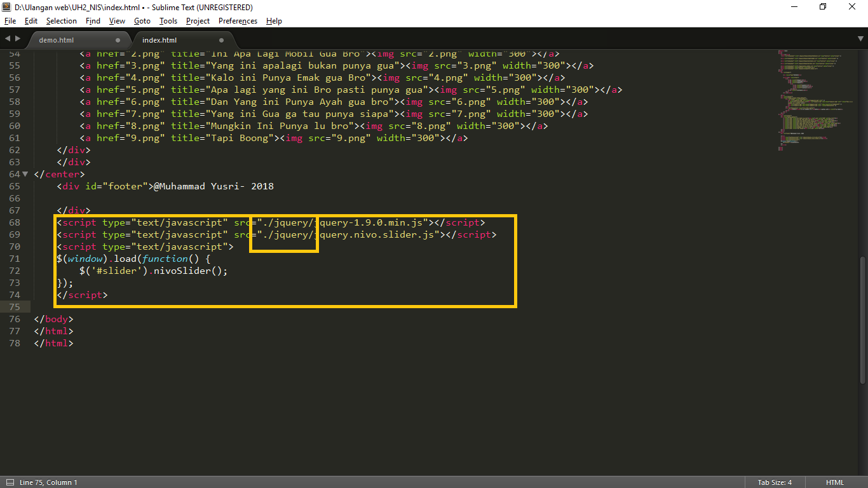Screen dimensions: 868x488
Task: Open the Project menu
Action: pyautogui.click(x=198, y=21)
